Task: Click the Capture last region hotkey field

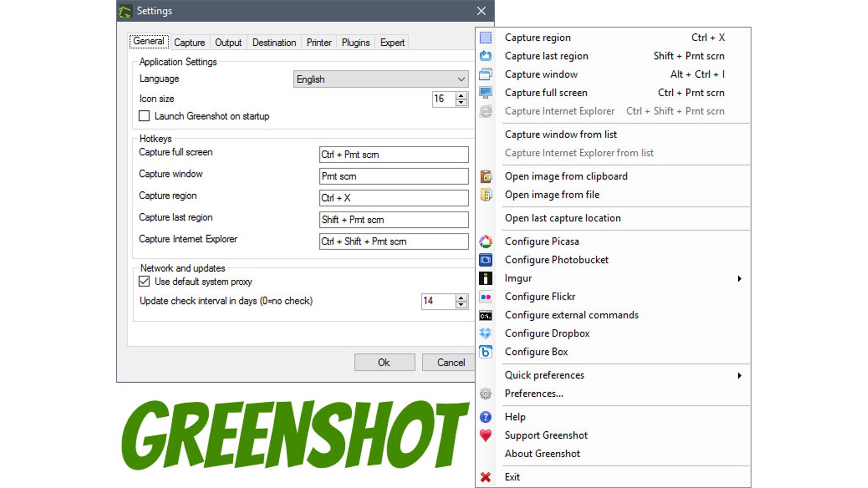Action: click(394, 220)
